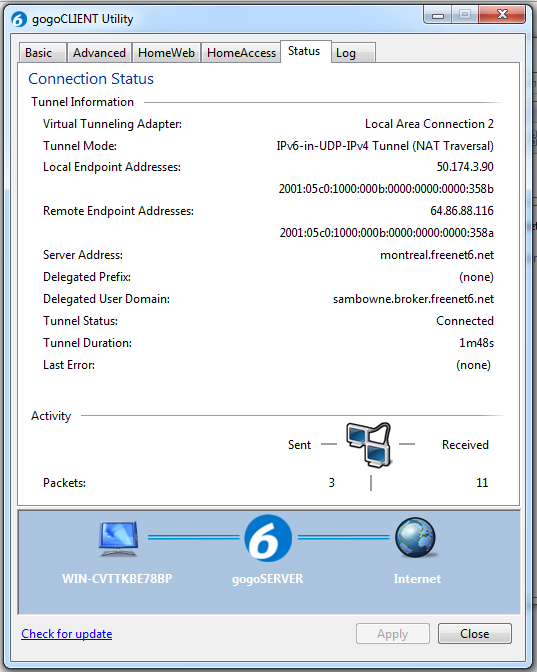Image resolution: width=537 pixels, height=672 pixels.
Task: Click received packets count 11
Action: click(482, 483)
